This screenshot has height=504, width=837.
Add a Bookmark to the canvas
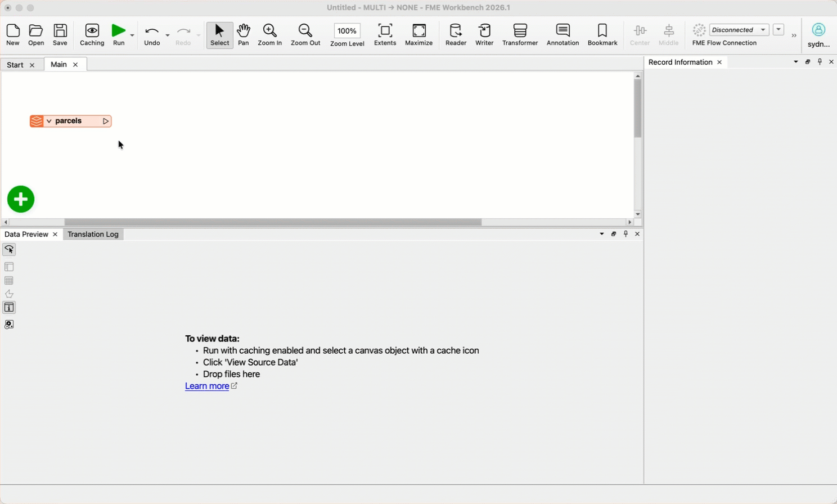pyautogui.click(x=602, y=35)
